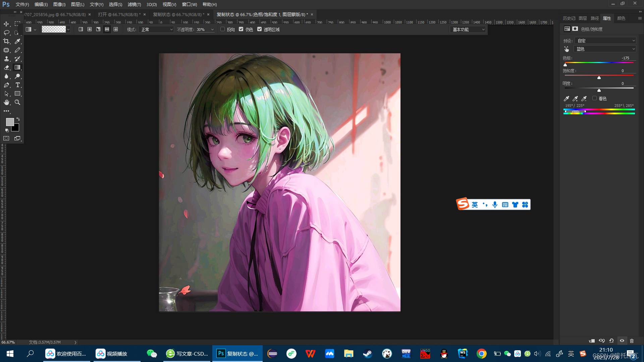644x362 pixels.
Task: Select the Eyedropper tool
Action: coord(17,41)
